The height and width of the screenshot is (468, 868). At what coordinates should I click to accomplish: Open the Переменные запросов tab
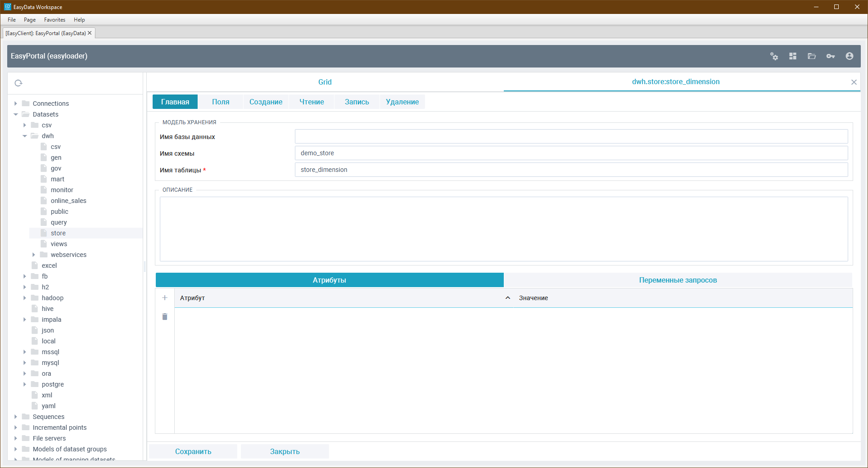pos(678,280)
